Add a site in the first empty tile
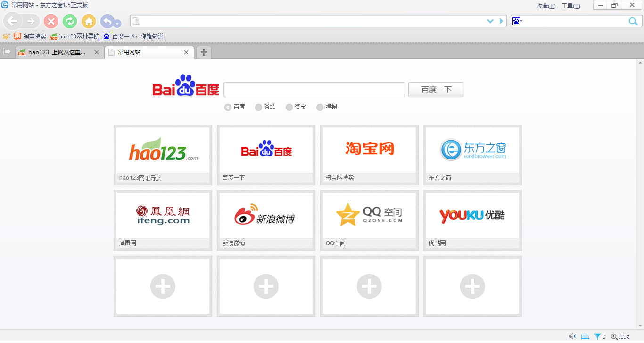The width and height of the screenshot is (644, 343). [163, 286]
